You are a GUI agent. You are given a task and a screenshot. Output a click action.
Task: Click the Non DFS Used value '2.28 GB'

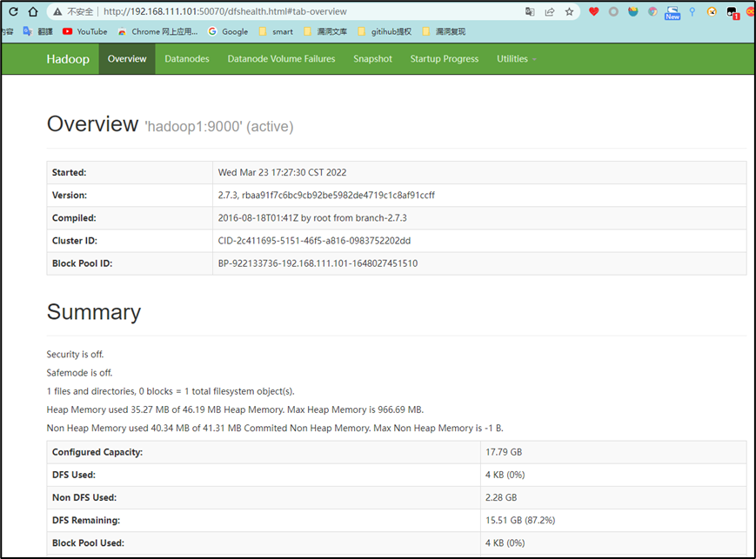coord(501,497)
